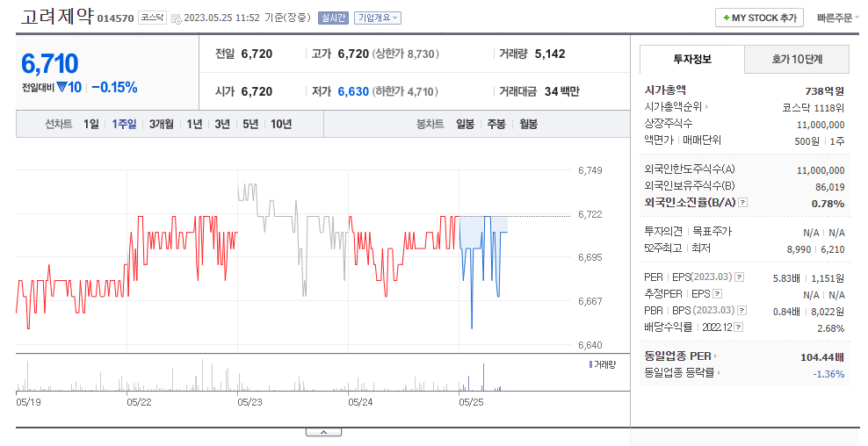This screenshot has width=868, height=446.
Task: Click the 외국인한도주식수(A) label
Action: point(690,169)
